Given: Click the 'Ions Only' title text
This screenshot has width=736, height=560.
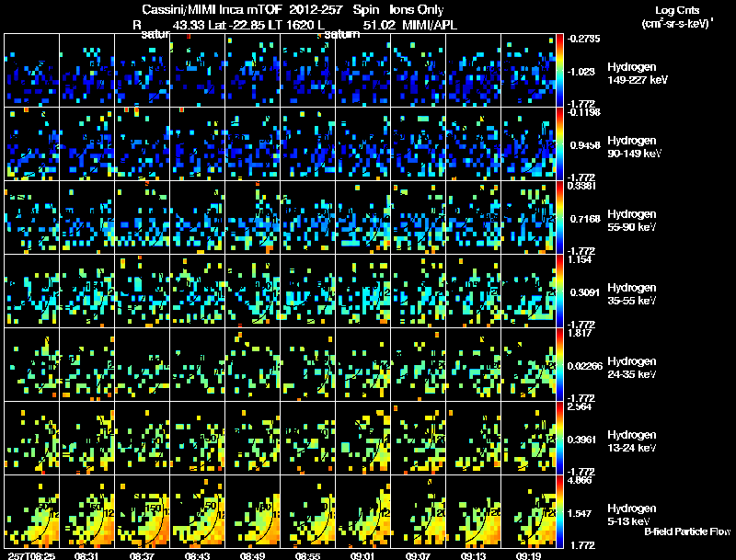Looking at the screenshot, I should point(417,9).
